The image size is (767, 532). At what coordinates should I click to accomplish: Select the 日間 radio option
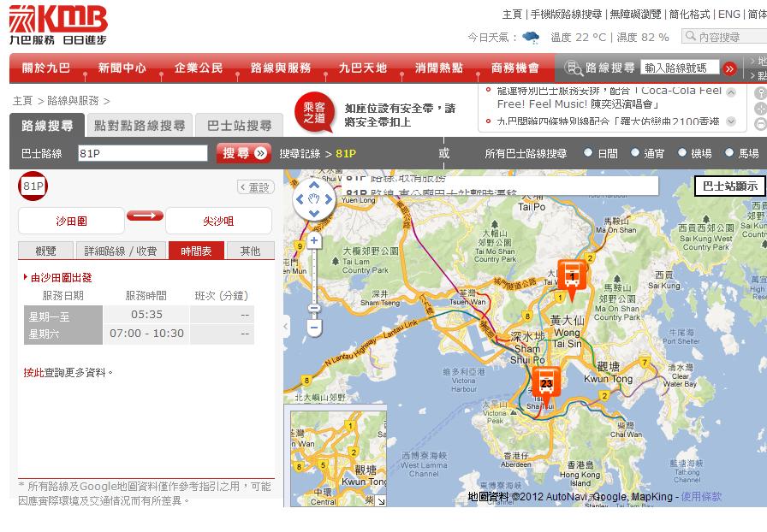click(x=588, y=152)
